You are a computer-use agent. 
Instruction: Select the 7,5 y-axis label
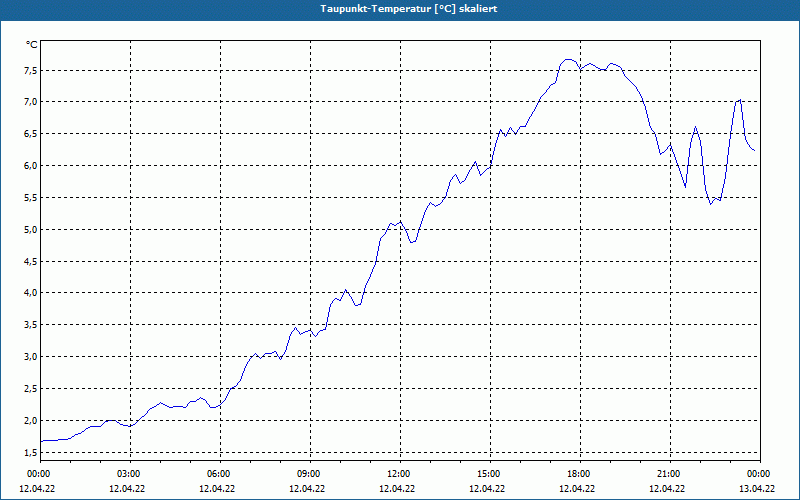(31, 70)
